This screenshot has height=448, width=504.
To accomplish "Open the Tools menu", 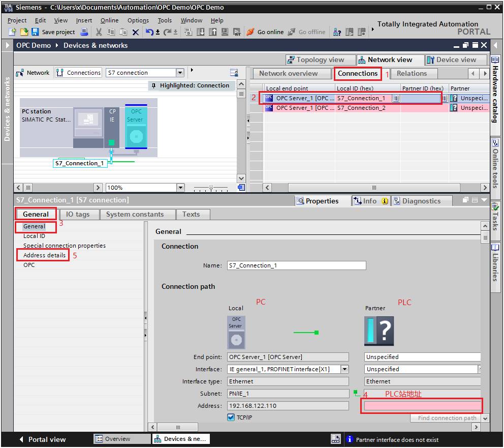I will (x=165, y=20).
